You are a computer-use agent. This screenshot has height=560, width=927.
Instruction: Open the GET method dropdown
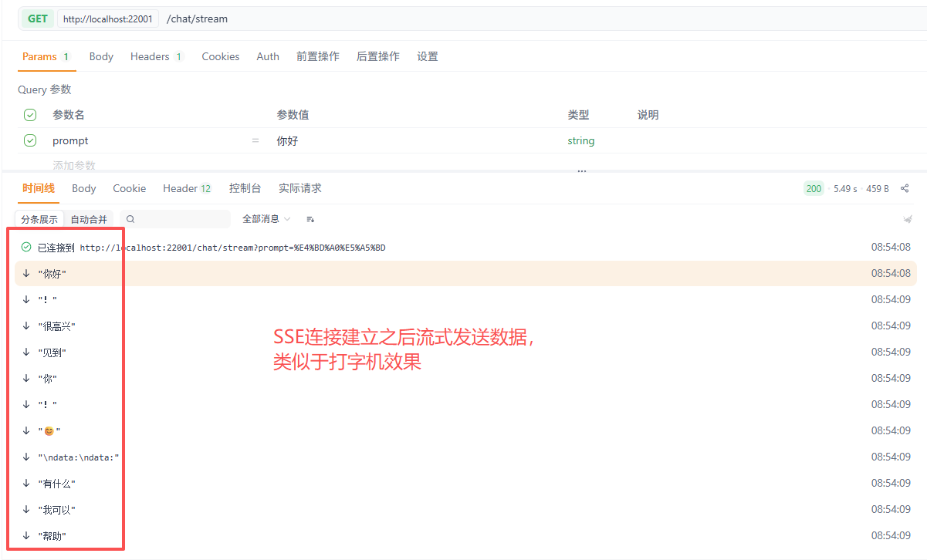pos(36,19)
